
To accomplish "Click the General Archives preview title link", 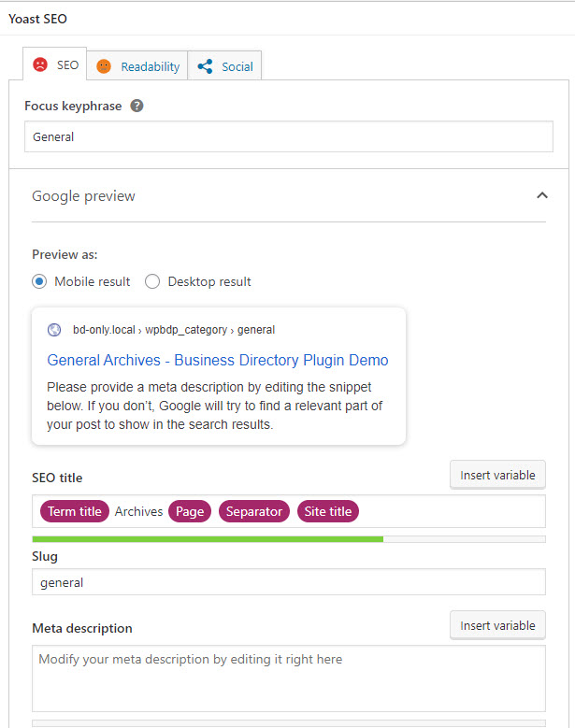I will click(218, 361).
